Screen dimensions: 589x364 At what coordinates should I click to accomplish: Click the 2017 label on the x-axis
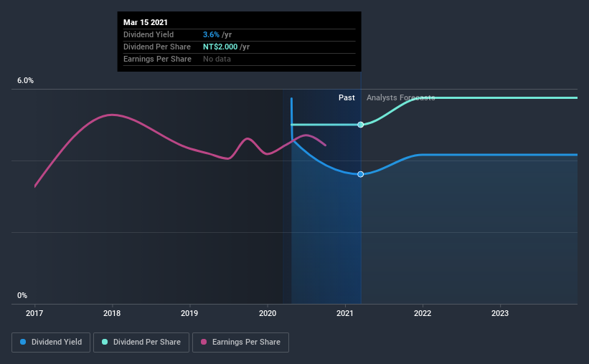(x=34, y=313)
